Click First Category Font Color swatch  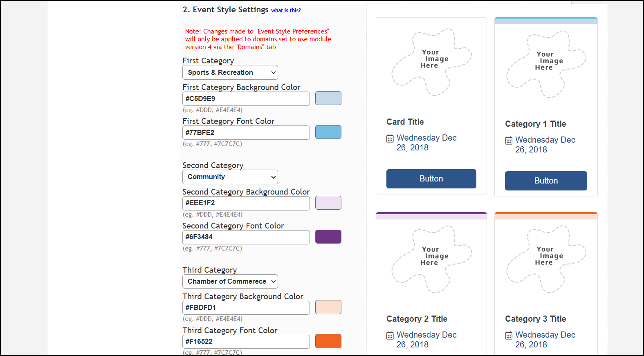tap(328, 132)
